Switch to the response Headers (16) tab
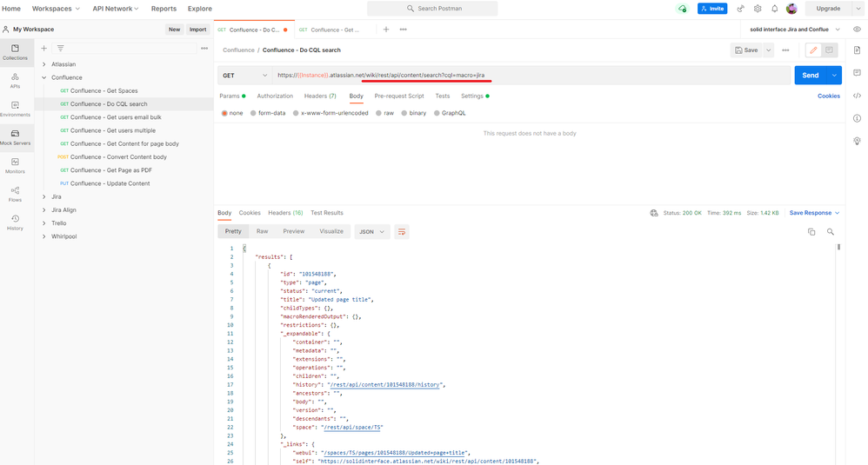 pyautogui.click(x=285, y=213)
